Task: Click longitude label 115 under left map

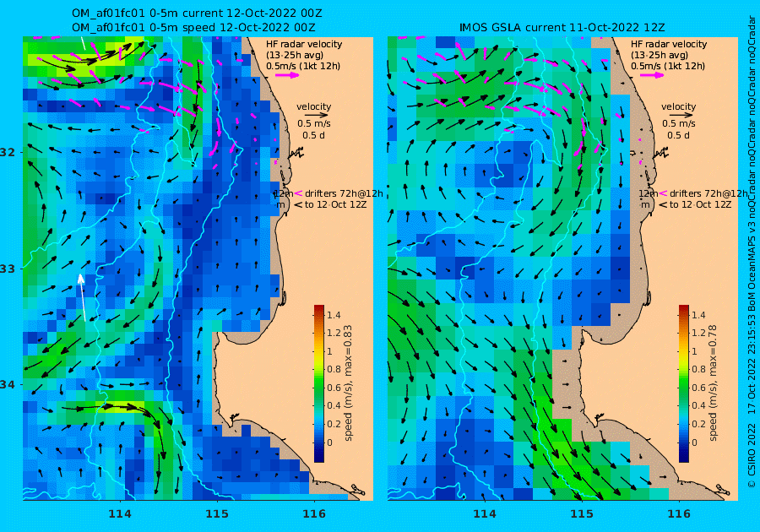Action: coord(217,514)
